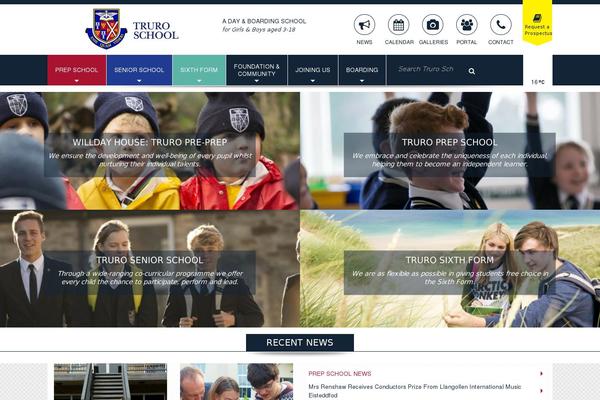The image size is (600, 400).
Task: Select the Boarding nav item
Action: (362, 70)
